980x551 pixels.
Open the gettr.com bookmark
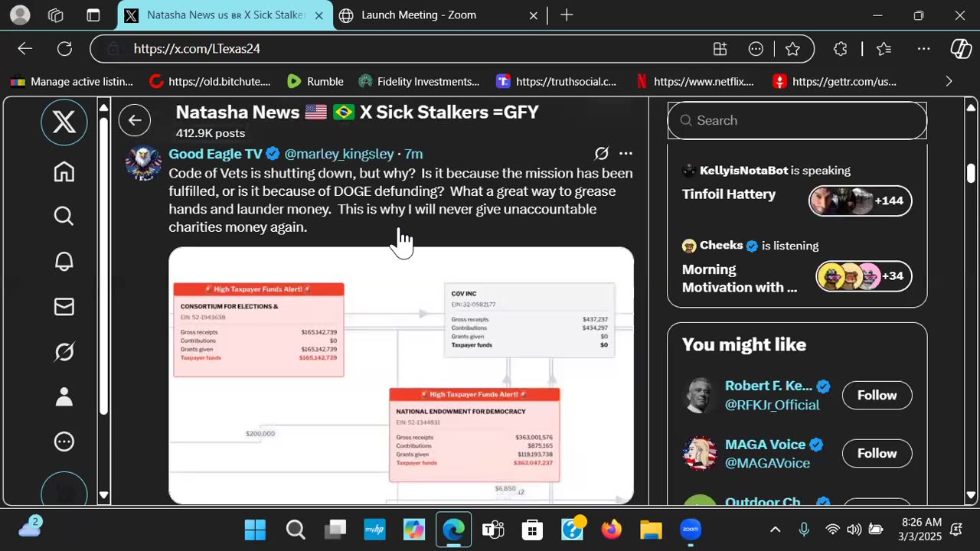835,81
